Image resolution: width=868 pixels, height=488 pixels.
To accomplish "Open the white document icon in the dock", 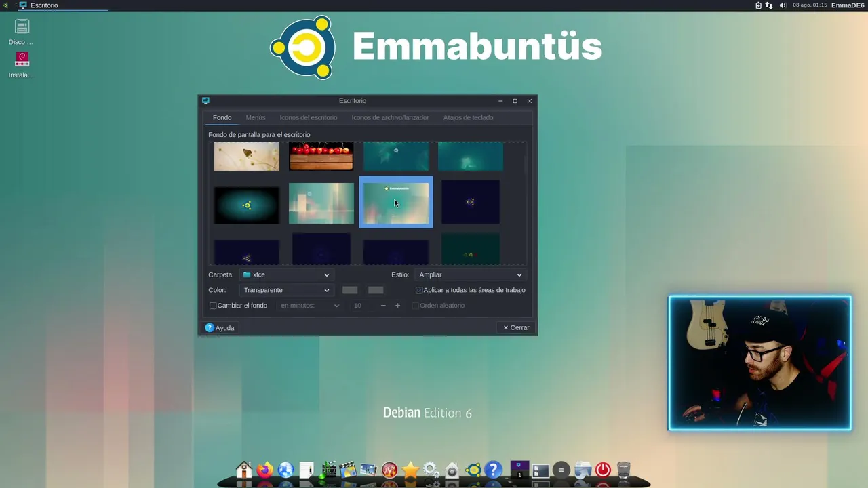I will point(307,469).
